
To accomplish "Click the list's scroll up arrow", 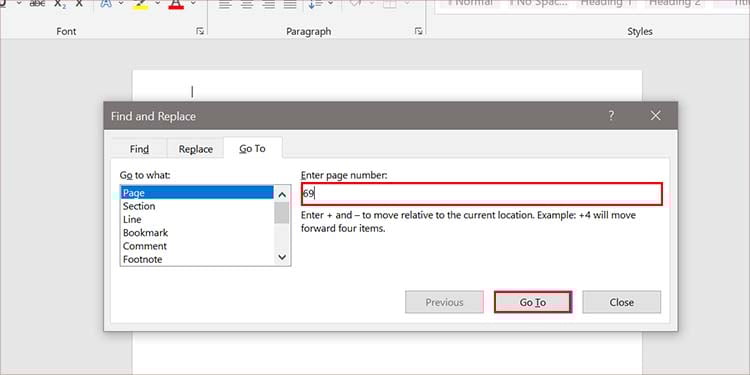I will (x=282, y=194).
